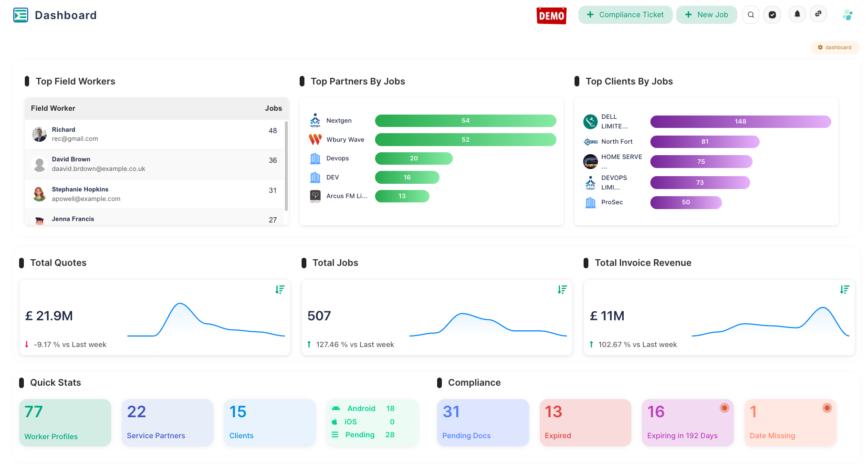Click the sort icon on Total Quotes chart
The height and width of the screenshot is (464, 868).
pos(280,289)
